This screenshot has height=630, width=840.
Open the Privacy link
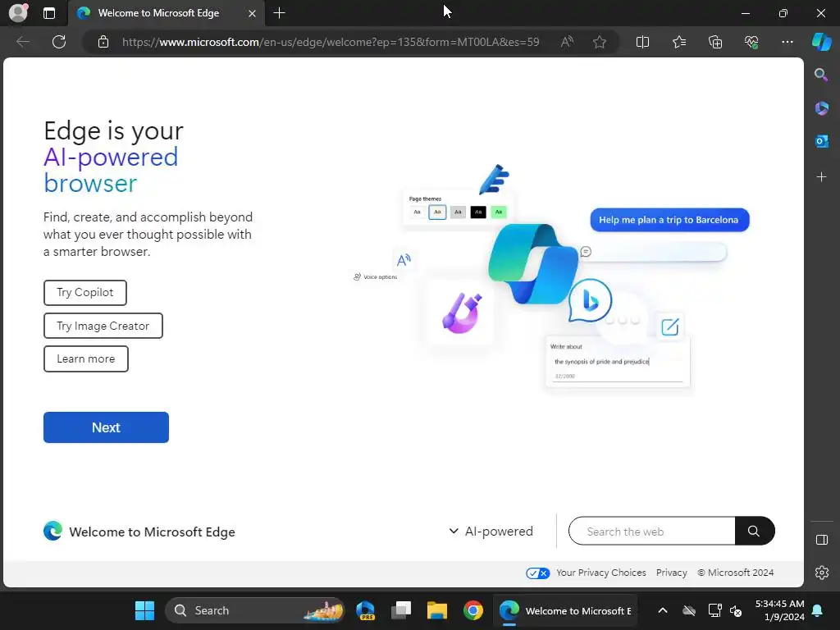pyautogui.click(x=671, y=573)
